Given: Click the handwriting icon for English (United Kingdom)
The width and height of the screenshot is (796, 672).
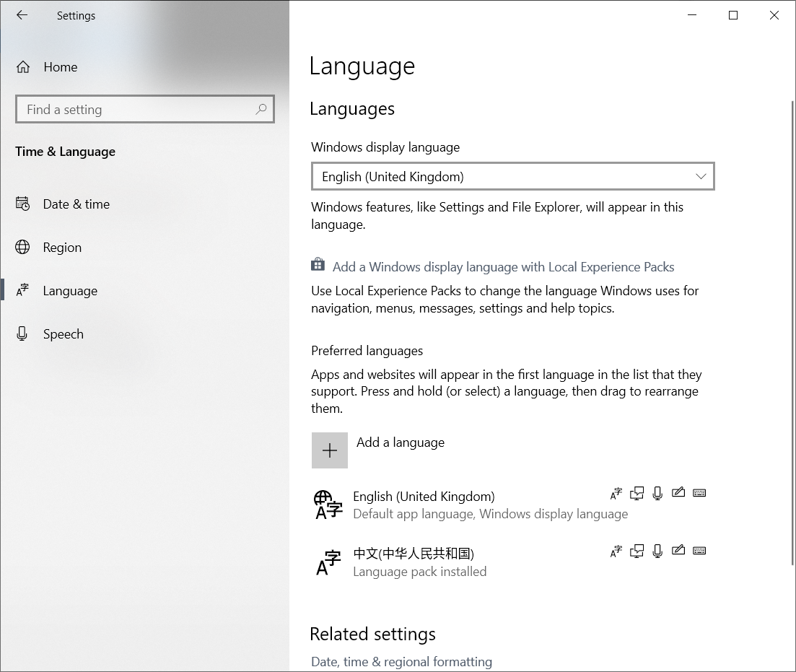Looking at the screenshot, I should pos(678,493).
